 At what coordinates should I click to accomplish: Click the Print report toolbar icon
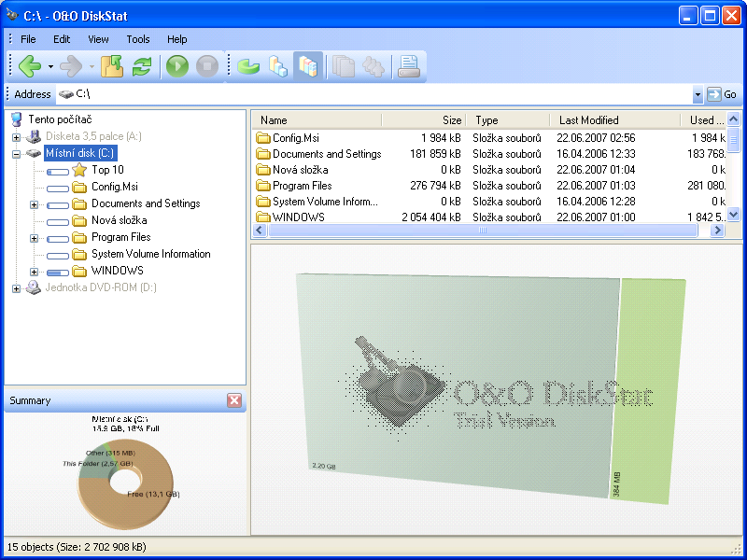[x=409, y=66]
